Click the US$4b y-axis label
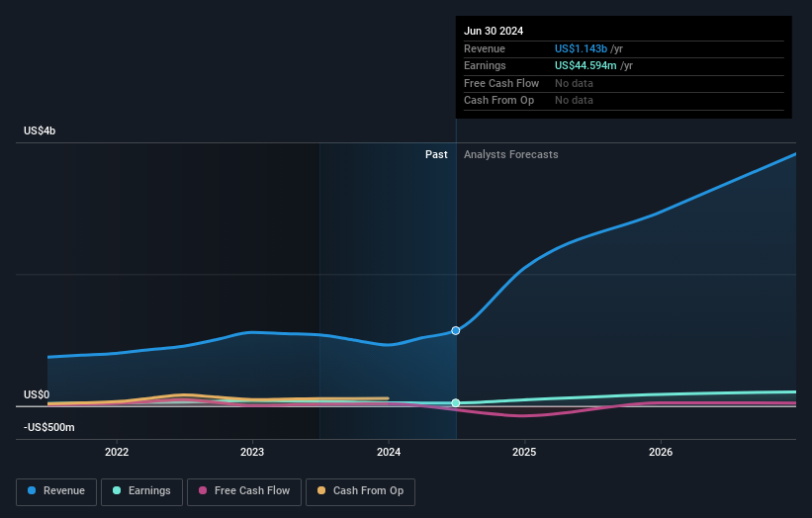This screenshot has width=812, height=518. tap(40, 130)
